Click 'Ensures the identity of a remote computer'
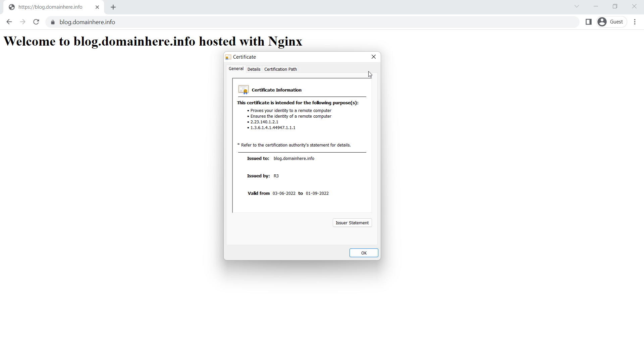The height and width of the screenshot is (342, 644). (x=291, y=116)
